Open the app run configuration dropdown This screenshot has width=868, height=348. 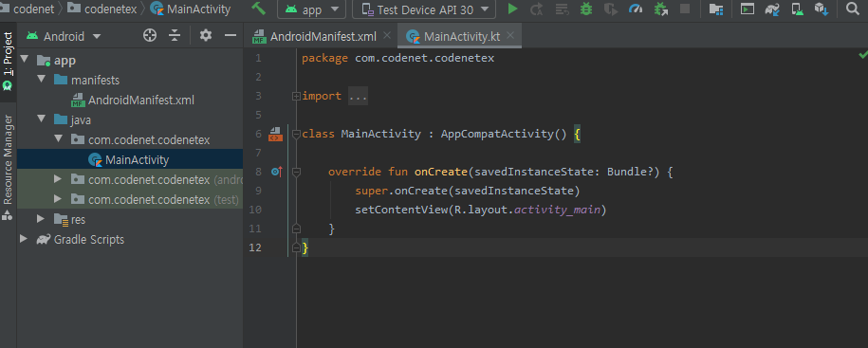pyautogui.click(x=311, y=9)
